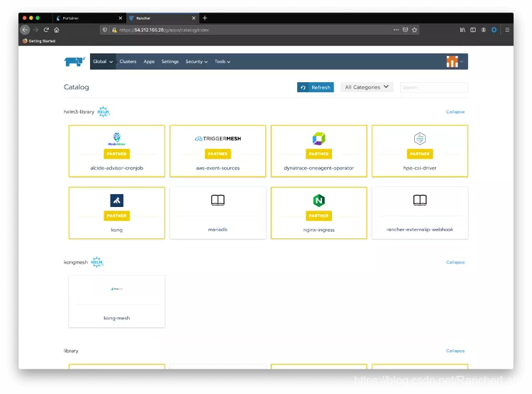Click the Refresh catalog button
532x394 pixels.
[x=316, y=87]
